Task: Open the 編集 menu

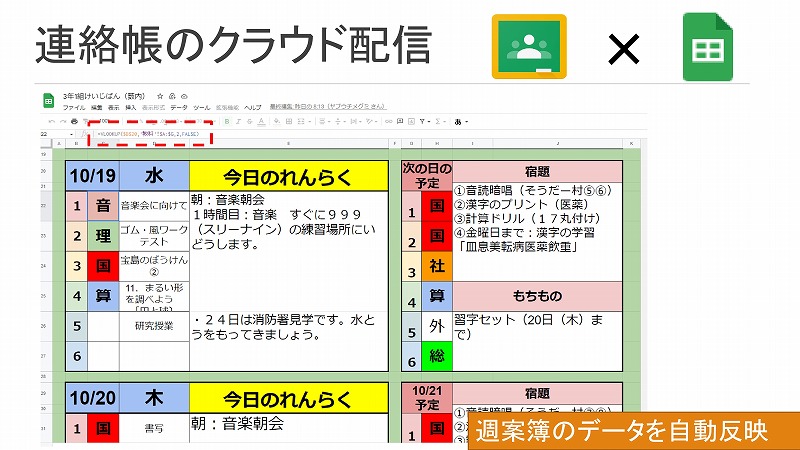Action: coord(96,107)
